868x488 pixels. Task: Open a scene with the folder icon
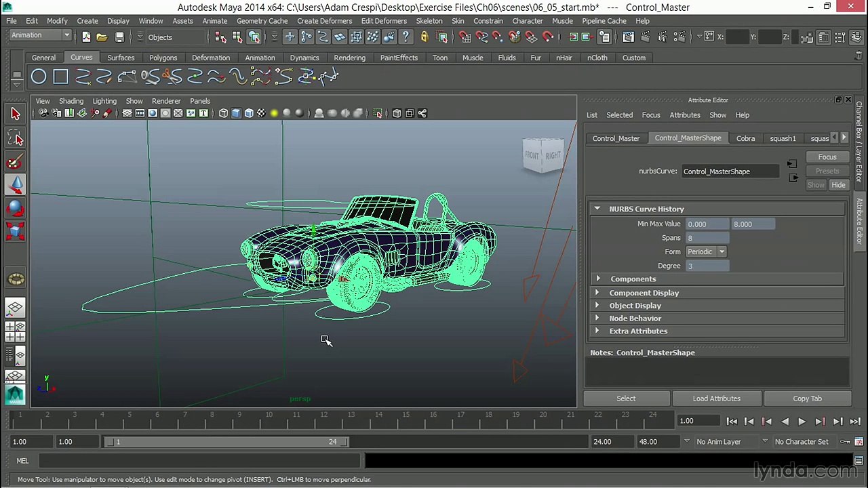102,37
